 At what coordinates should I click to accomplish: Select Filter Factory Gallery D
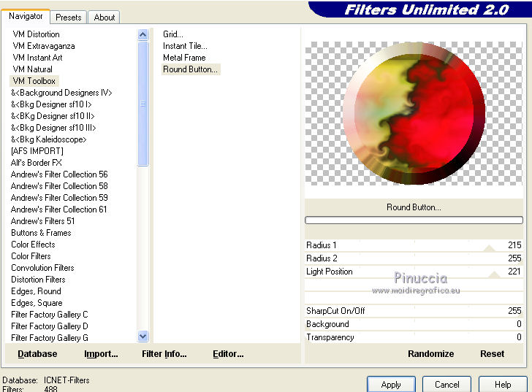50,326
